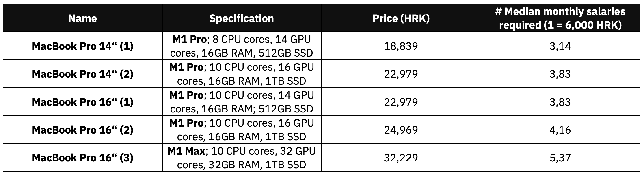
Task: Click the Median monthly salaries header
Action: pyautogui.click(x=560, y=18)
